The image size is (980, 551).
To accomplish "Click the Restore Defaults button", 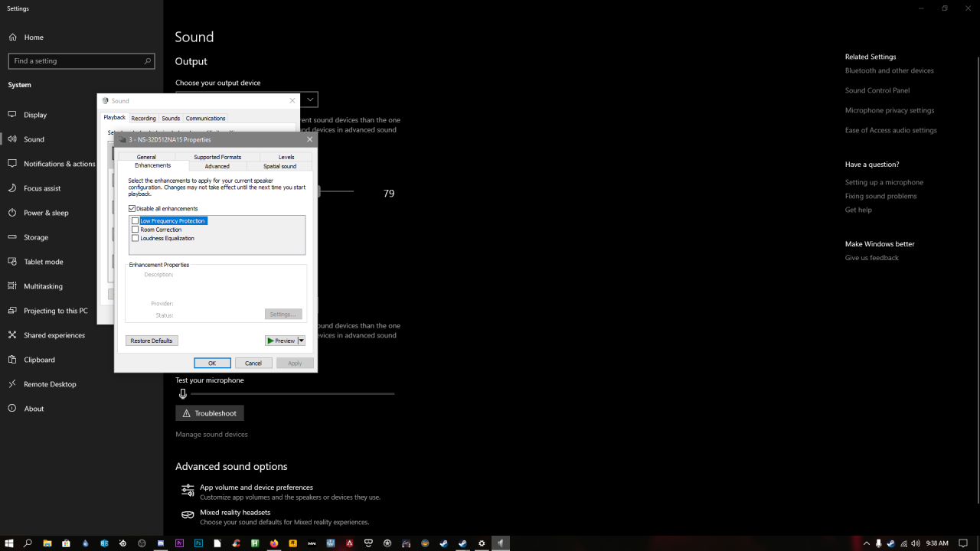I will click(152, 341).
